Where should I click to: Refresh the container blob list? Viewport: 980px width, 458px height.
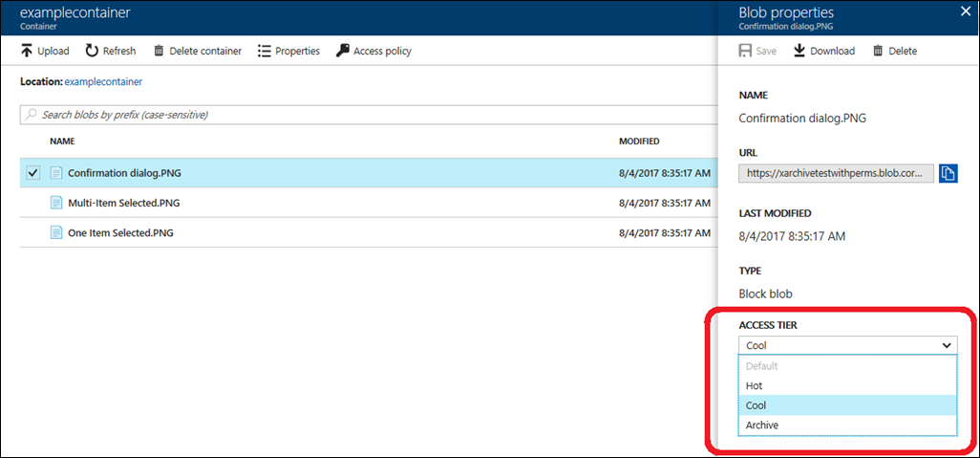coord(93,51)
